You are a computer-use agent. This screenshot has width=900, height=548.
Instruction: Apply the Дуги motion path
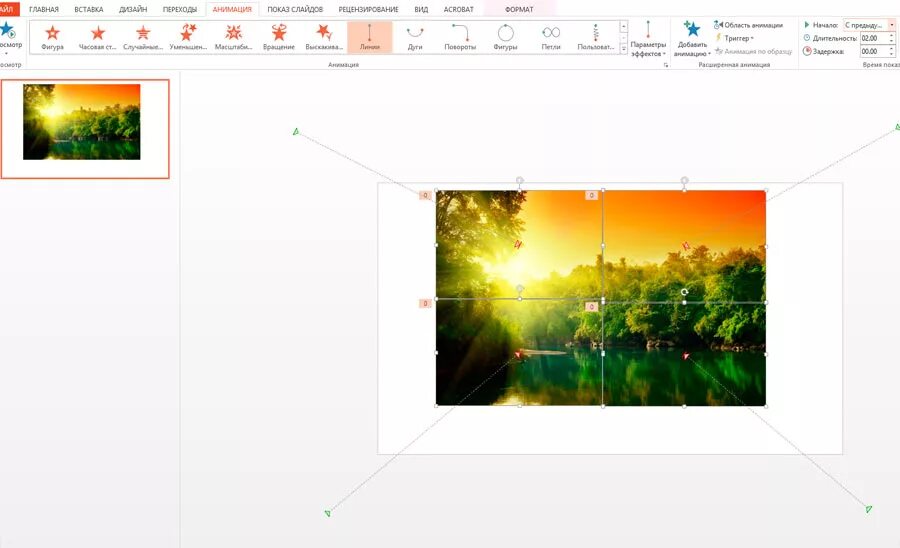(x=415, y=37)
